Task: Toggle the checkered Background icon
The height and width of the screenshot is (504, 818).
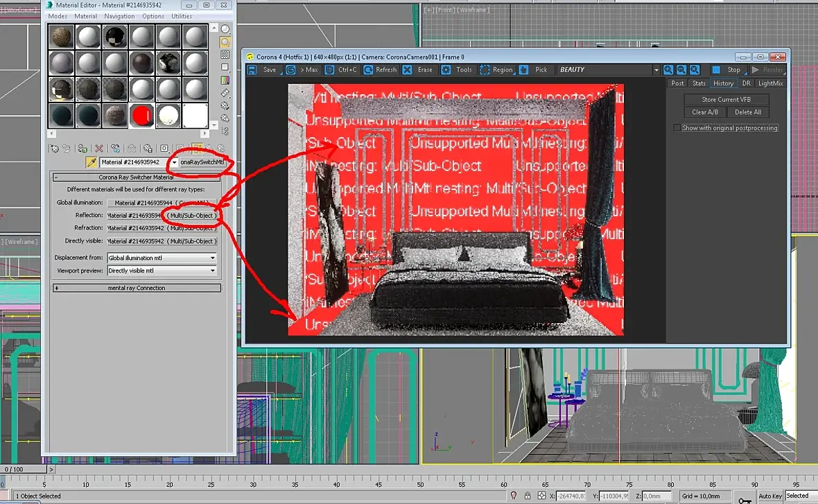Action: pyautogui.click(x=225, y=54)
